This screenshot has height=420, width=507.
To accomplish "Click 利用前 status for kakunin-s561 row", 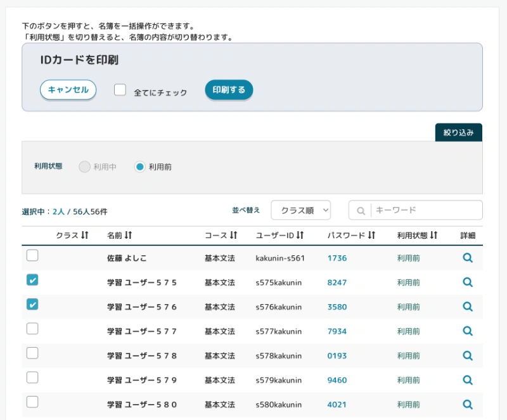I will [408, 258].
